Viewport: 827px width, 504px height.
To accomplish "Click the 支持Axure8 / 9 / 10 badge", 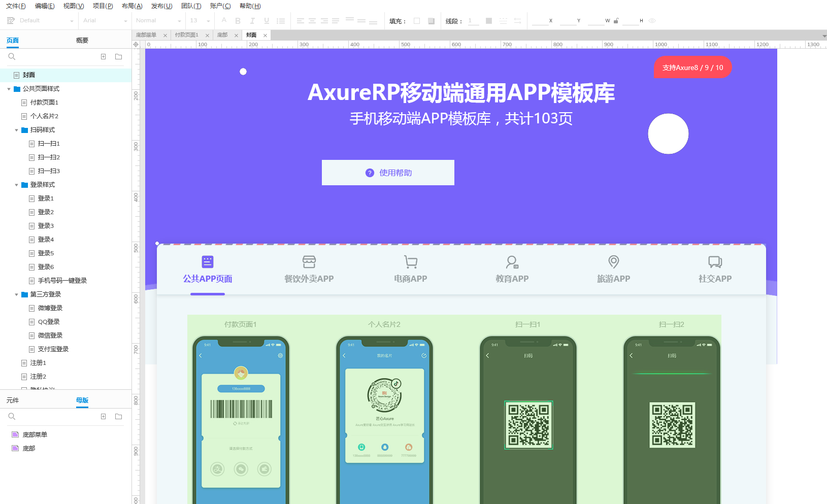I will (692, 67).
